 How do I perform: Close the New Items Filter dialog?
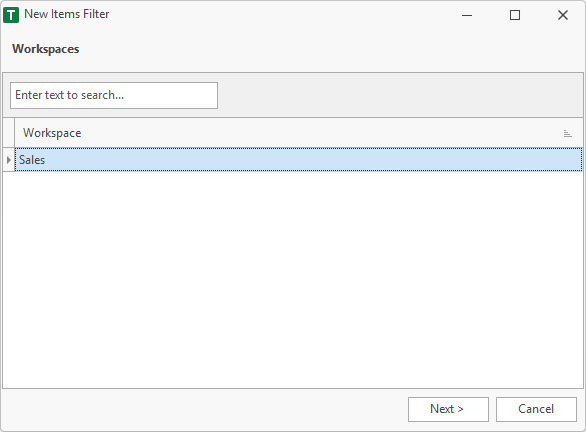pyautogui.click(x=562, y=15)
